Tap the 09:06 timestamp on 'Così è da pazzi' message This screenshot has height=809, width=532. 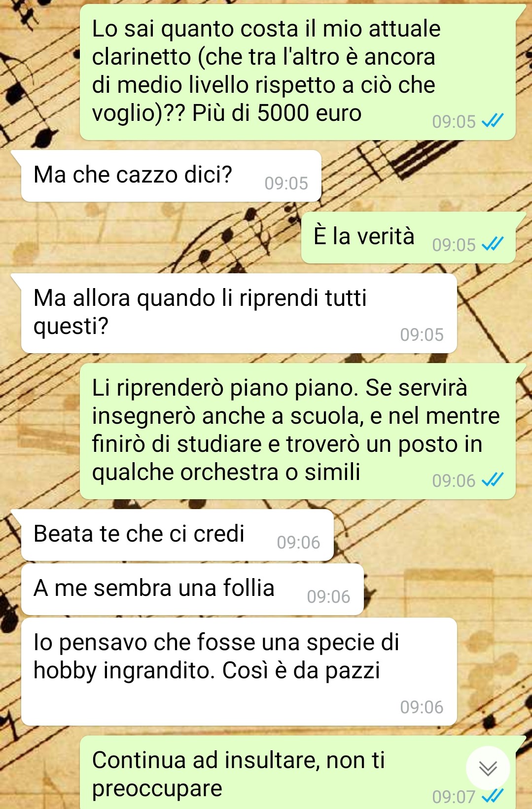(x=422, y=707)
